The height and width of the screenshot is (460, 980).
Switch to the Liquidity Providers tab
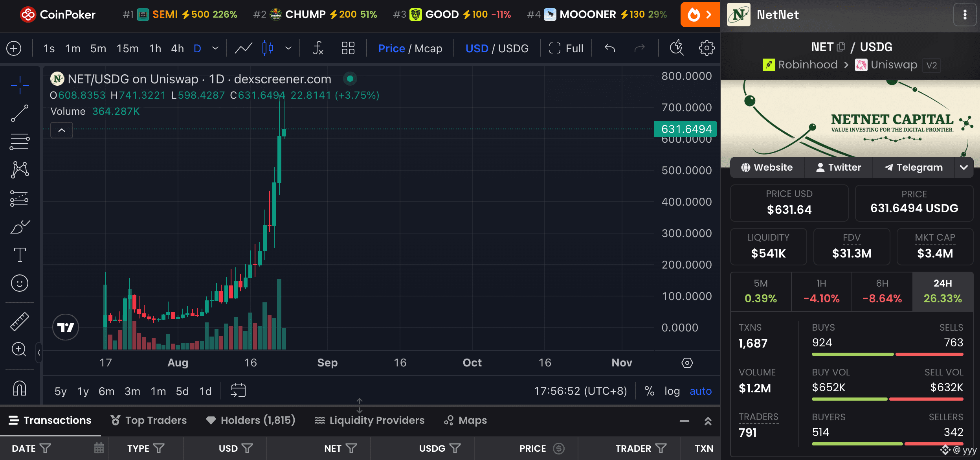(370, 420)
